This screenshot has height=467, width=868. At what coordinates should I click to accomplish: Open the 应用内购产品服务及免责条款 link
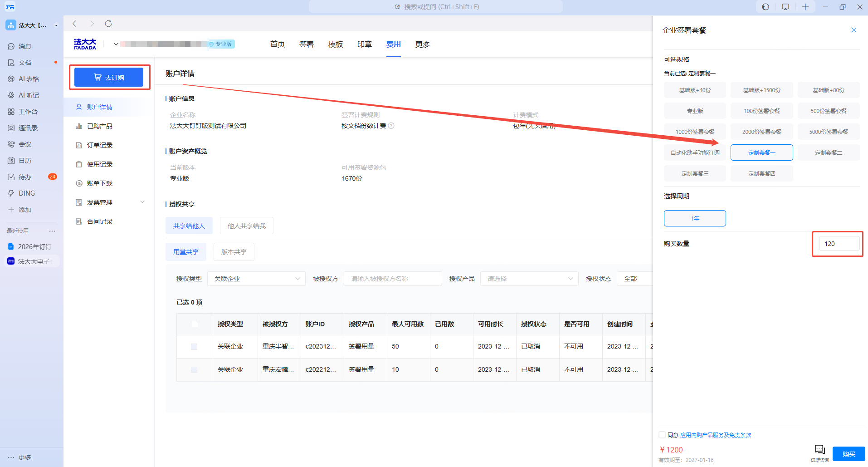(716, 435)
